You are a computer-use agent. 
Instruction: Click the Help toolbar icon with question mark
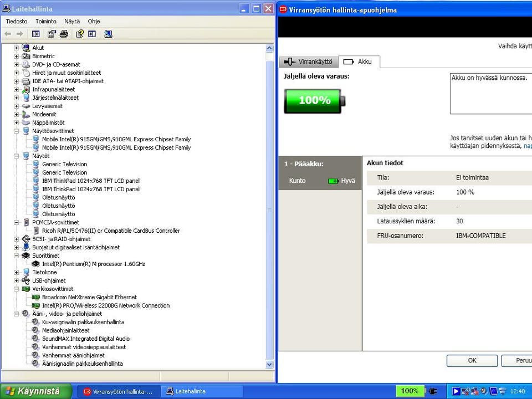point(80,34)
